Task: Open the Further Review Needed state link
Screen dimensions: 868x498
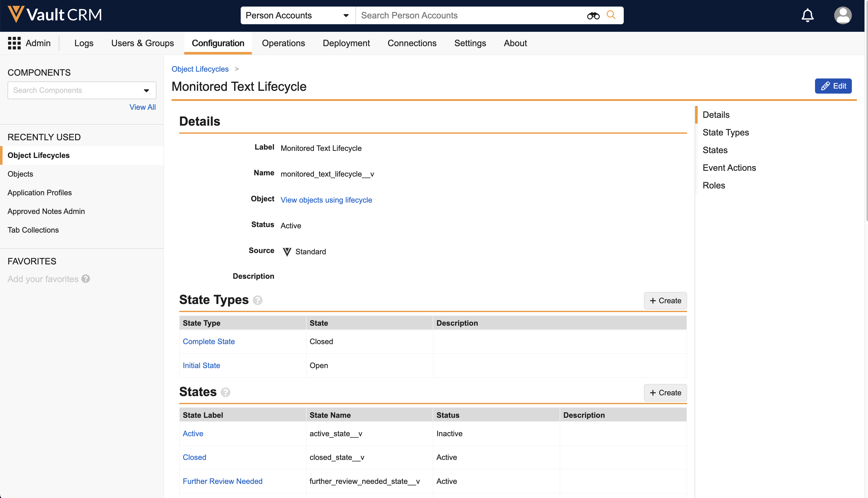Action: 222,481
